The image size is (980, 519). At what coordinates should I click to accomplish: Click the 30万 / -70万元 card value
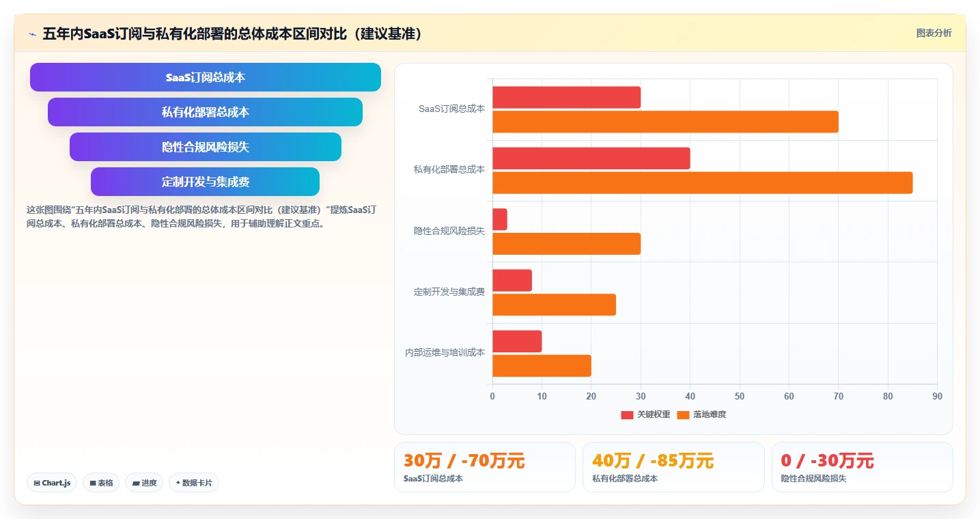click(464, 461)
